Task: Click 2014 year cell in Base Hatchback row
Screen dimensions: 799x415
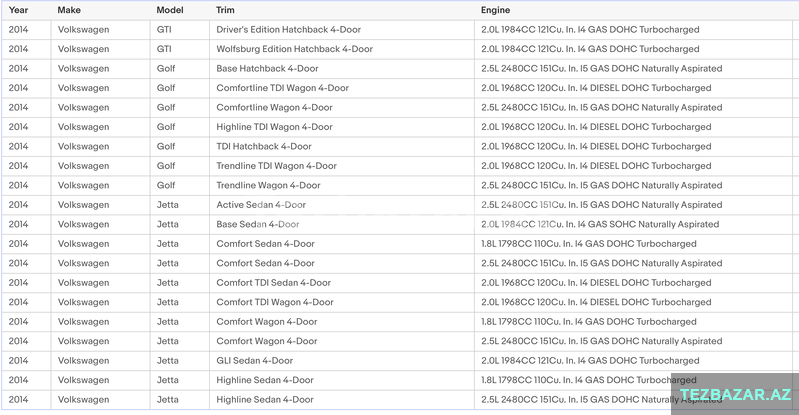Action: (x=18, y=68)
